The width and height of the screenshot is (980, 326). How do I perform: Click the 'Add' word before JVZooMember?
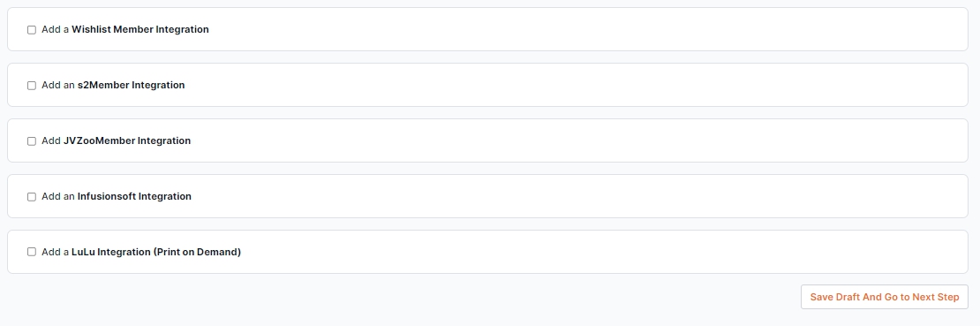[51, 140]
